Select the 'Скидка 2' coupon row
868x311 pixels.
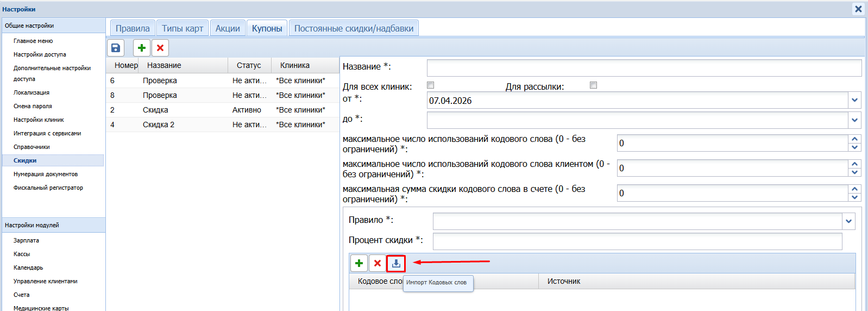159,125
